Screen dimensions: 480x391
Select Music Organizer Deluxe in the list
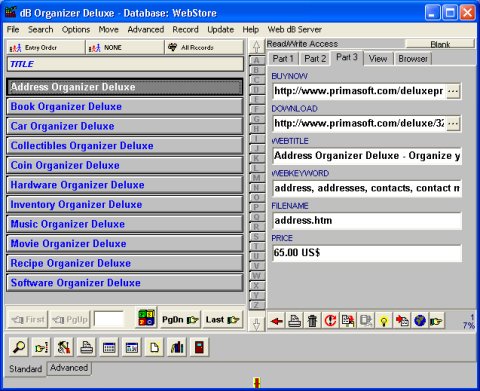(125, 224)
